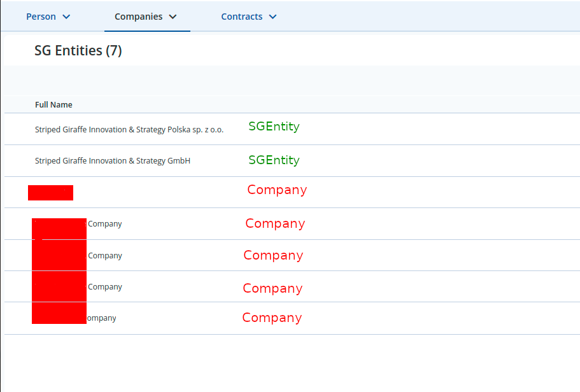Open the last row with truncated 'ompany' text
Image resolution: width=580 pixels, height=392 pixels.
pos(101,318)
